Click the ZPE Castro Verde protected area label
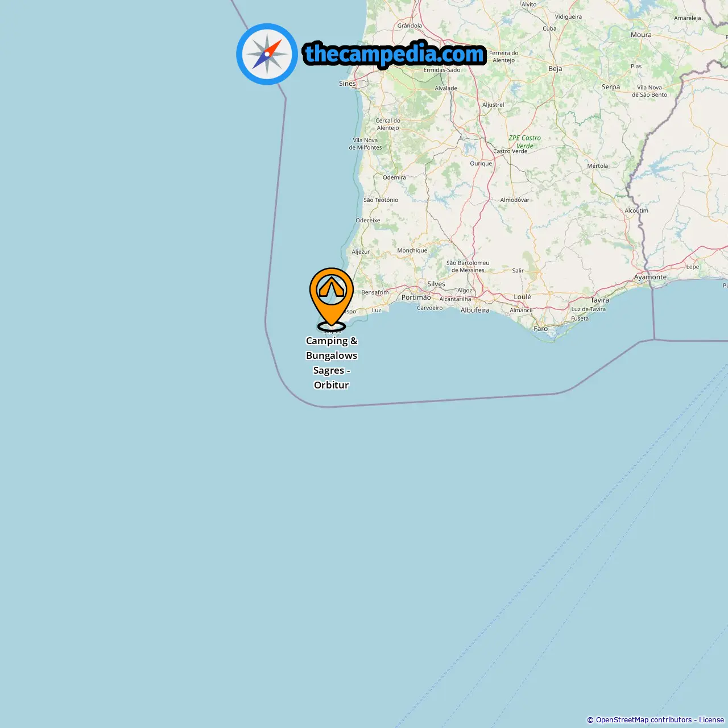 tap(524, 142)
